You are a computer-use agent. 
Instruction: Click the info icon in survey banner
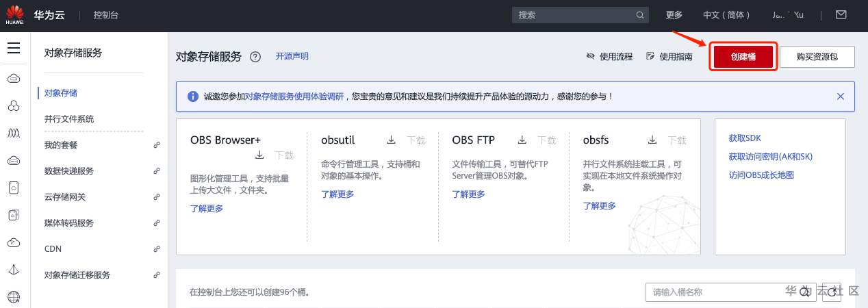192,97
